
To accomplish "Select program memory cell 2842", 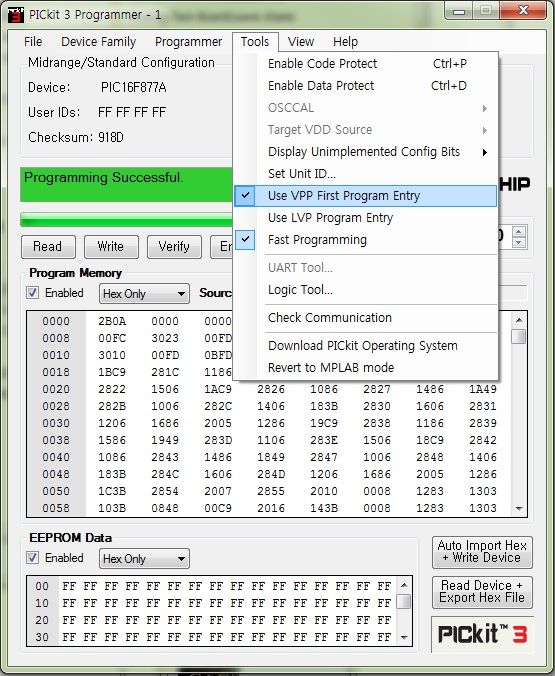I will pos(483,440).
